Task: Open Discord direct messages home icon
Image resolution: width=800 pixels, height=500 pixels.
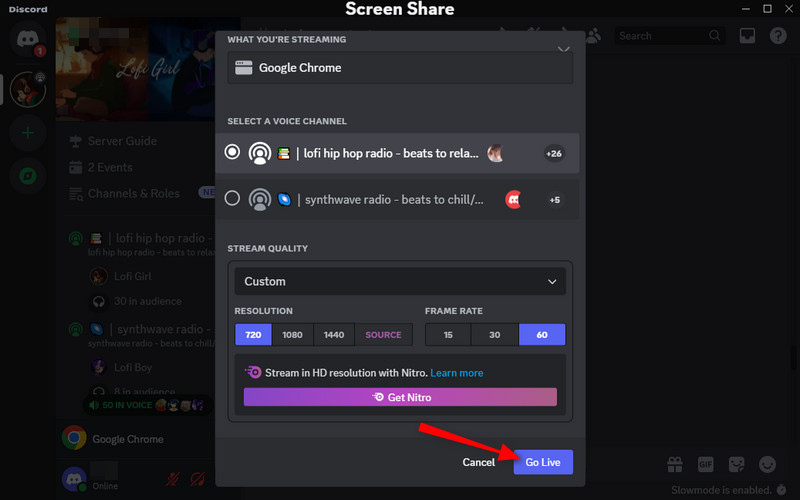Action: click(28, 39)
